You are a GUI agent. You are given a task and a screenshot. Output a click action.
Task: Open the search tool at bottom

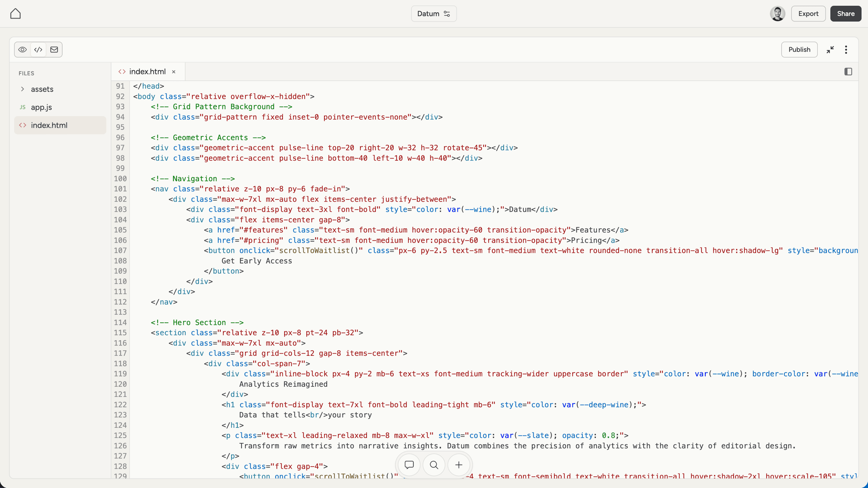tap(434, 465)
